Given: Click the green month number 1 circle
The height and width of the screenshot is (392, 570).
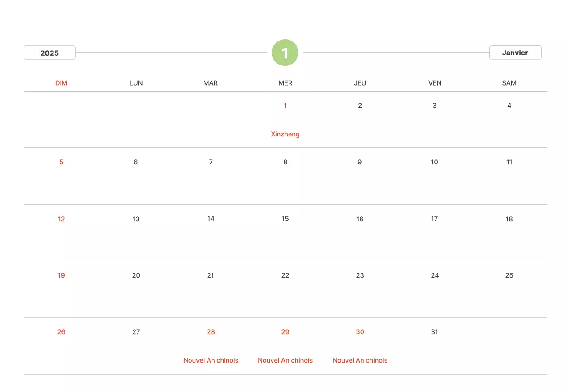Looking at the screenshot, I should (x=285, y=53).
